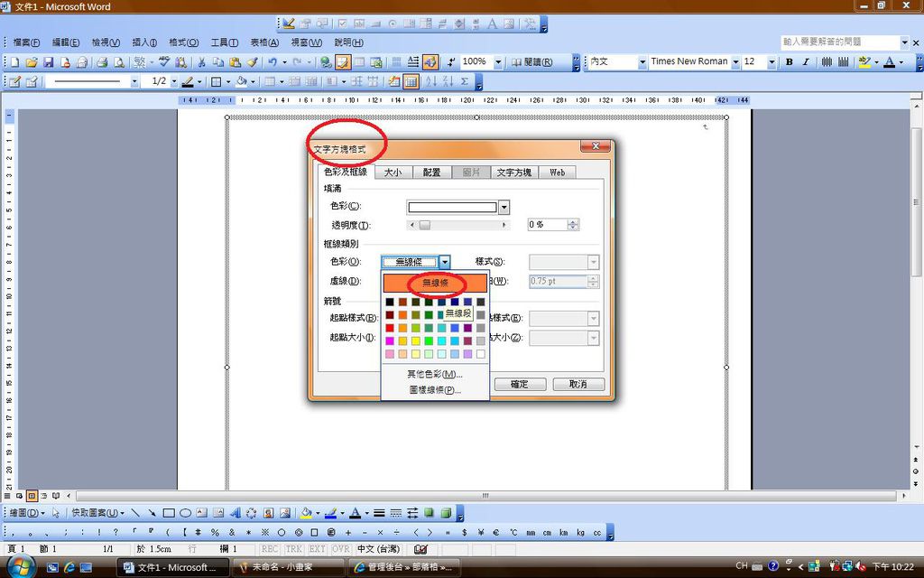Choose 圖樣線條 Patterned Lines option
Image resolution: width=924 pixels, height=578 pixels.
[x=435, y=390]
